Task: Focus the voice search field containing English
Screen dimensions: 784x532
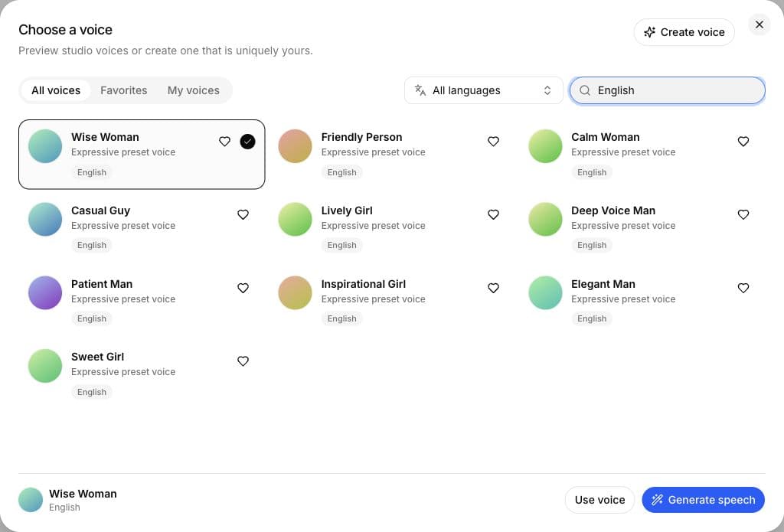Action: click(668, 90)
